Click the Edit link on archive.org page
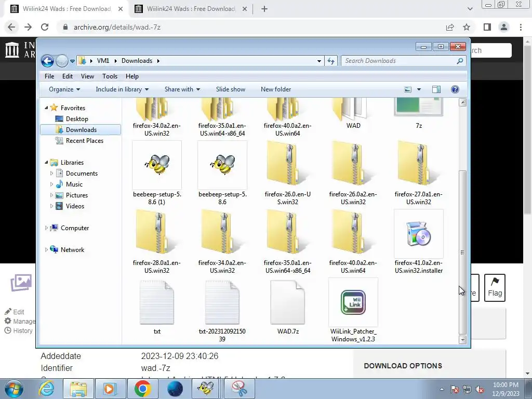The height and width of the screenshot is (399, 532). click(14, 312)
